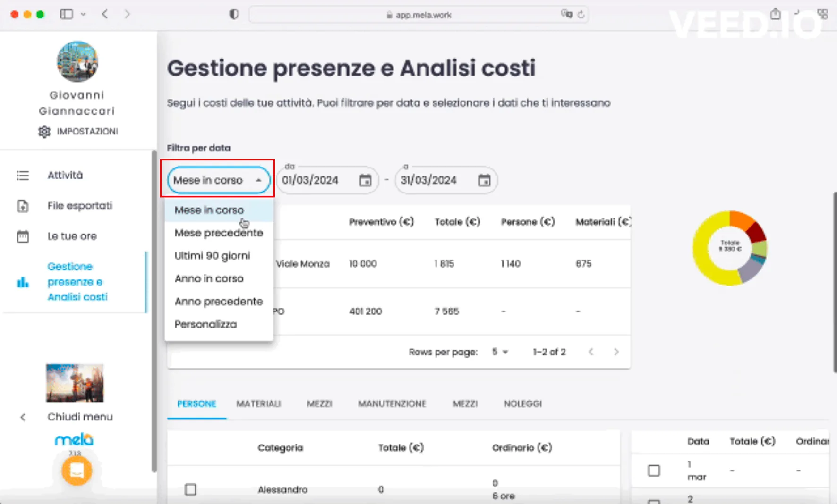Choose the Personalizza option
This screenshot has height=504, width=837.
pyautogui.click(x=205, y=324)
